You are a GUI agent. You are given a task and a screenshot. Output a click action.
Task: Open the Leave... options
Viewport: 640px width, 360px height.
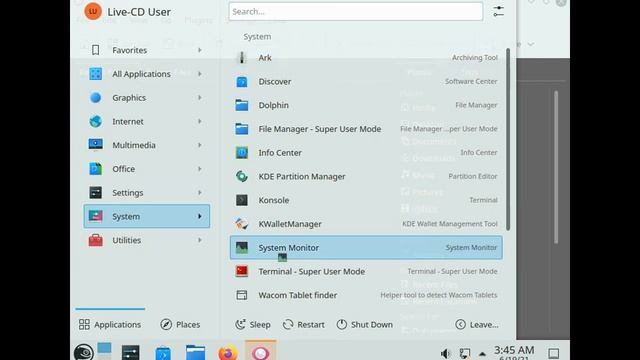click(x=477, y=324)
